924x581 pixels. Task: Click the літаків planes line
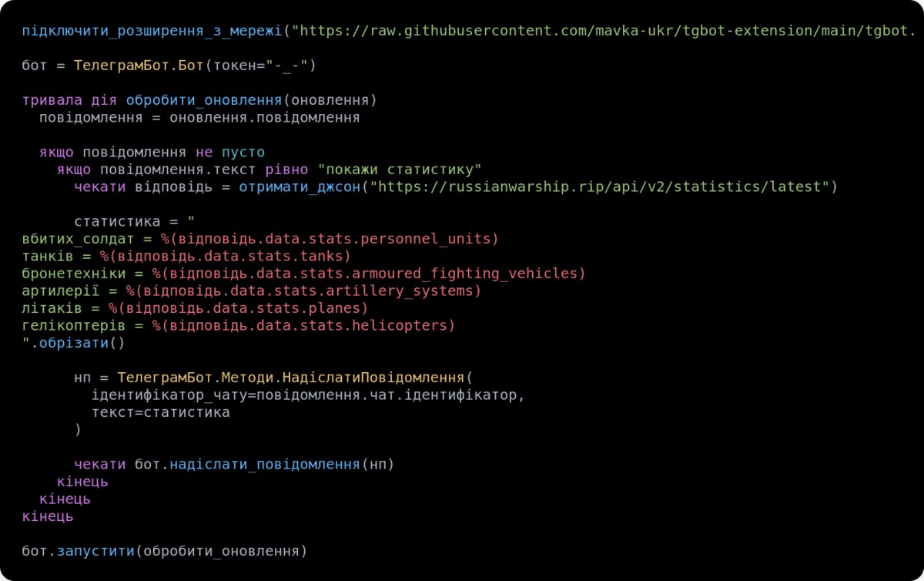[x=195, y=308]
